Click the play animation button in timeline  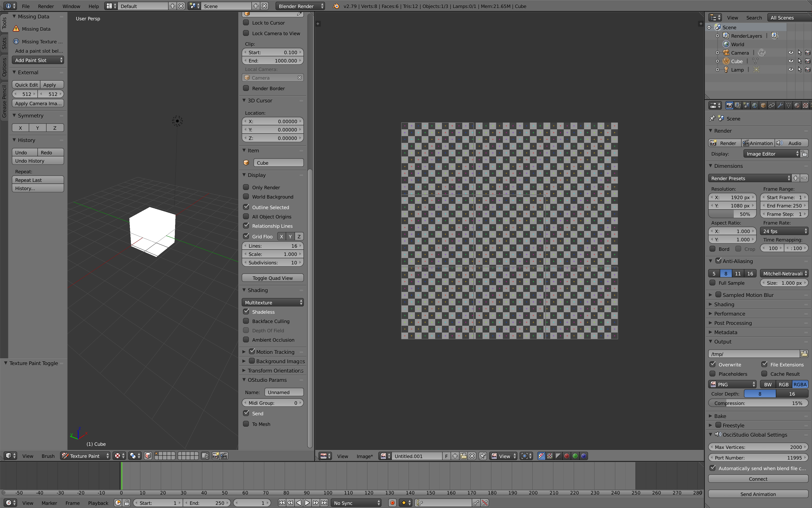tap(307, 503)
